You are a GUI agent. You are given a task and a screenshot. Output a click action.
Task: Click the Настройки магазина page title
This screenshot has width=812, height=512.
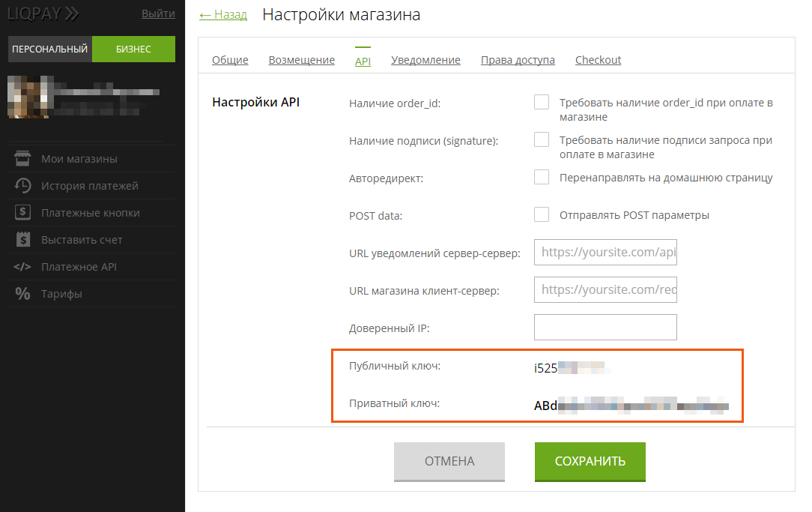coord(342,14)
